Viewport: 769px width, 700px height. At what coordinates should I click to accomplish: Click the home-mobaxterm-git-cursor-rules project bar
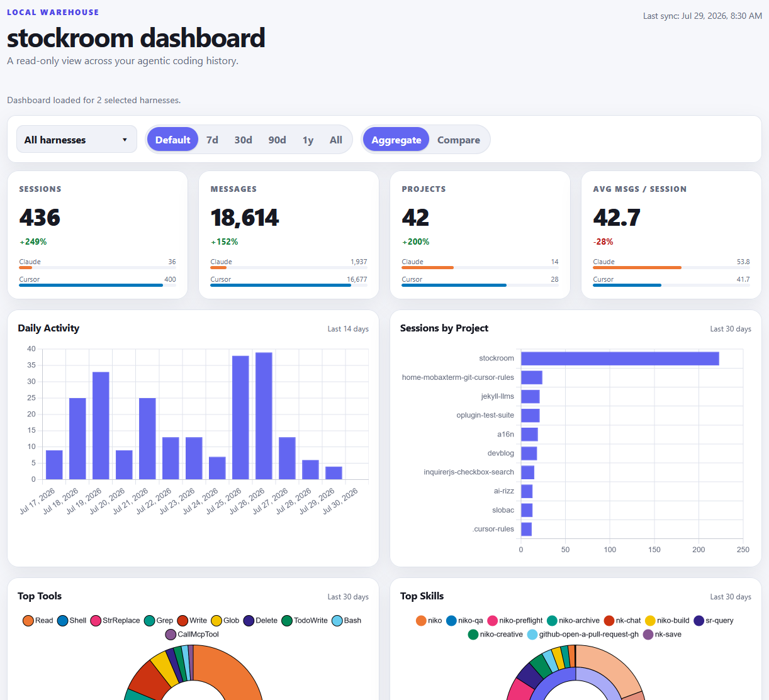(x=532, y=377)
